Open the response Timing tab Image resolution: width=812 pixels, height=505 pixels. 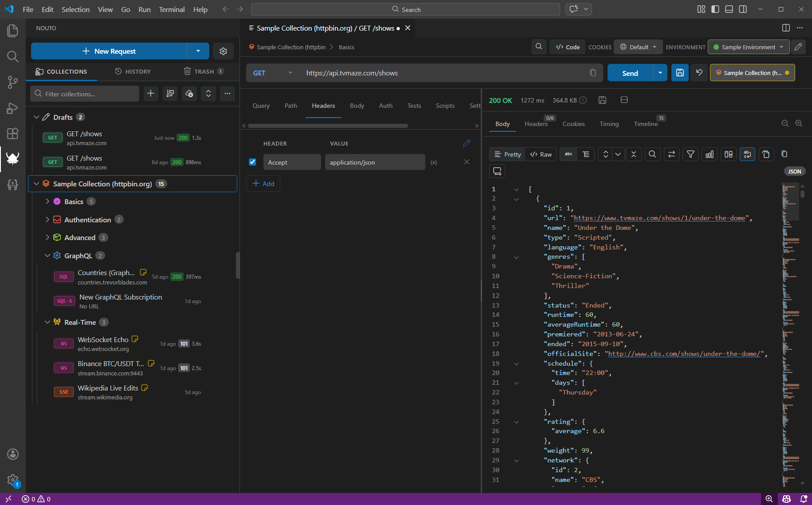(x=609, y=124)
